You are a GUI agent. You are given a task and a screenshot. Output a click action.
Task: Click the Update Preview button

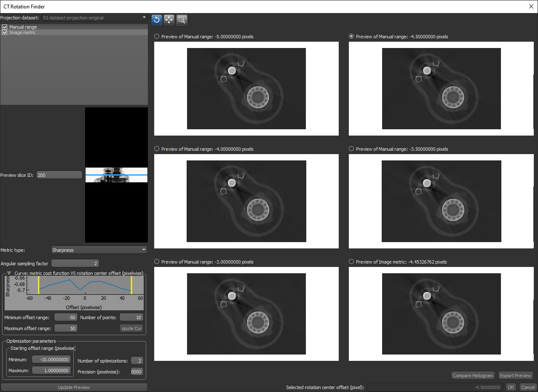click(x=74, y=387)
